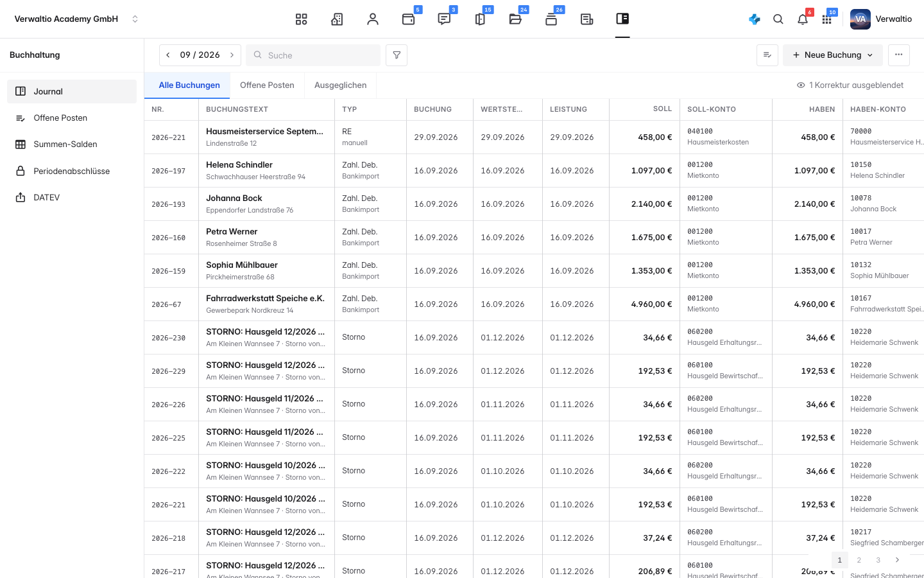Open the Hausmeisterservice September booking row

[534, 137]
